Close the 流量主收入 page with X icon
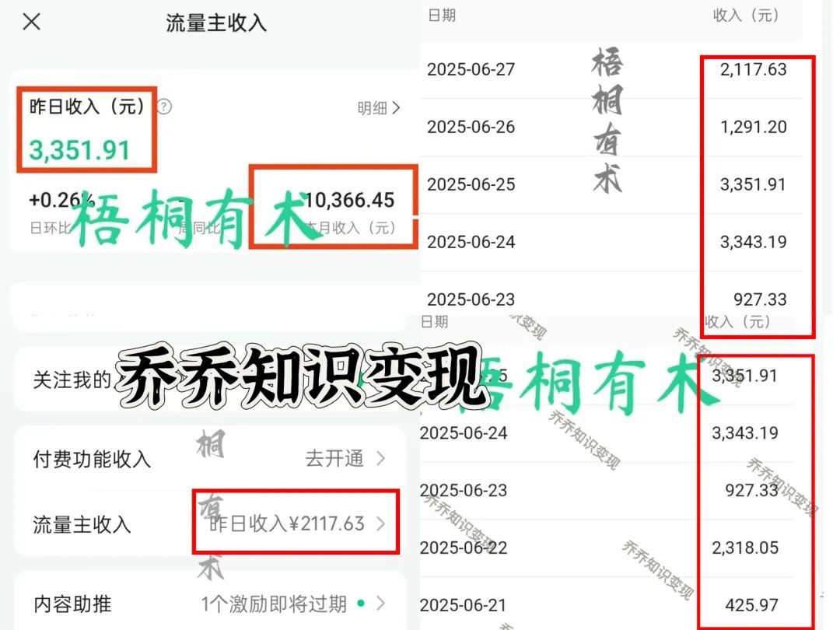The height and width of the screenshot is (630, 840). [31, 22]
